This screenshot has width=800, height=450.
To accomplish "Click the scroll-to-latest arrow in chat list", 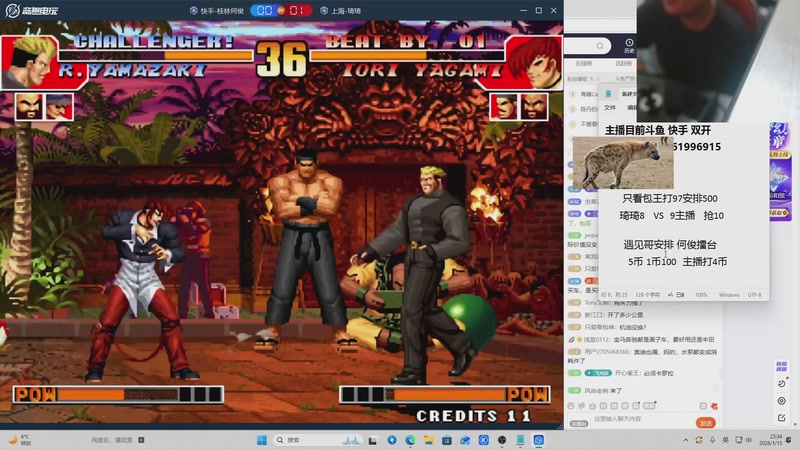I will 716,389.
